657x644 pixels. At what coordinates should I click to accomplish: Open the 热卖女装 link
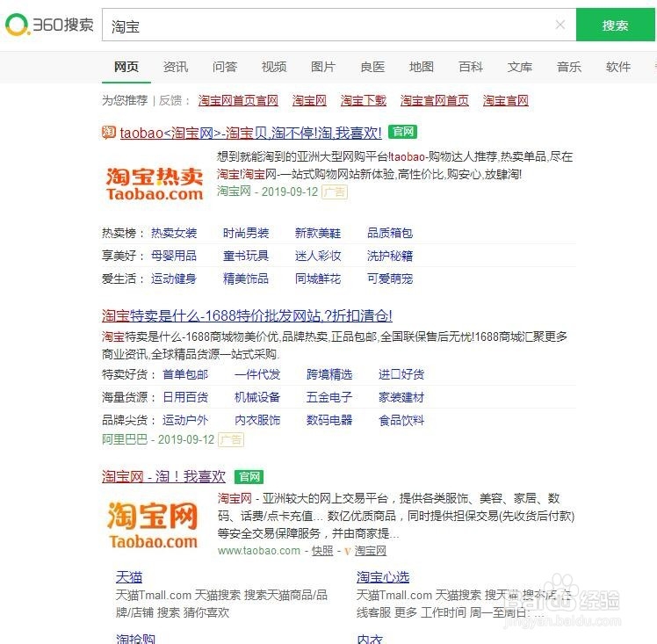(174, 233)
